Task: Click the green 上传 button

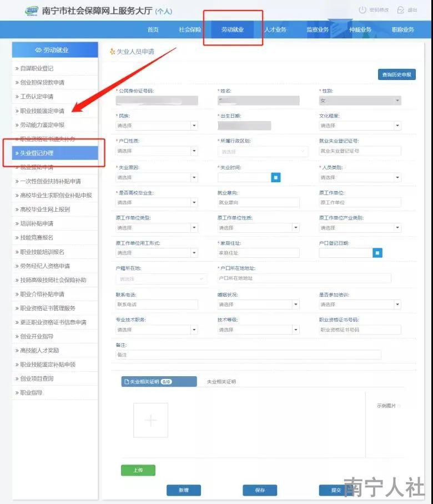Action: [138, 470]
